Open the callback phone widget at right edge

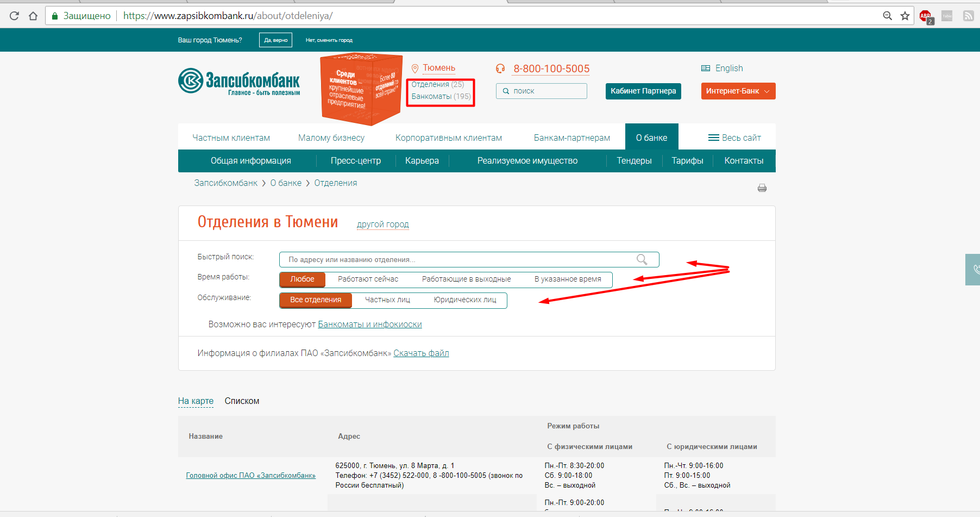pyautogui.click(x=973, y=269)
